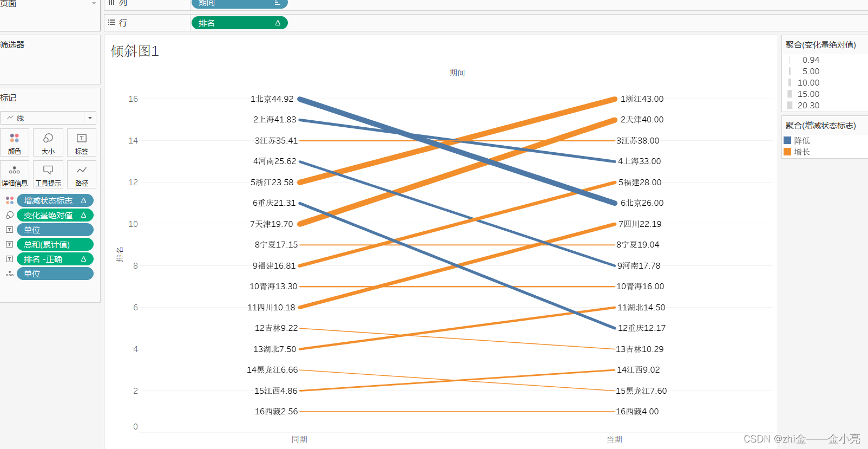The image size is (868, 449).
Task: Click color icon beside 增减状态标志 pill
Action: pos(10,200)
